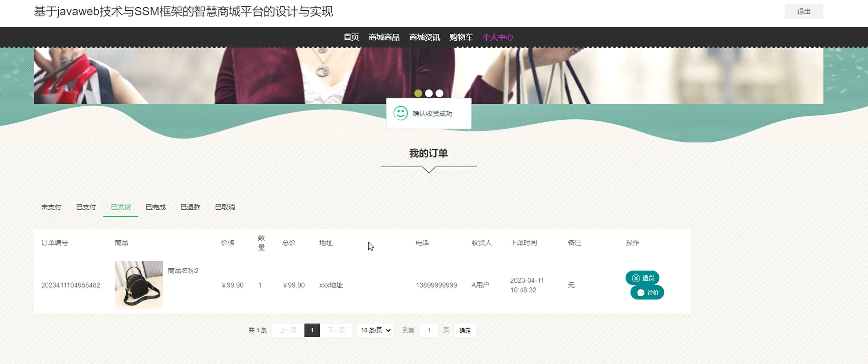Image resolution: width=868 pixels, height=364 pixels.
Task: Click 确定 page jump button
Action: coord(465,330)
